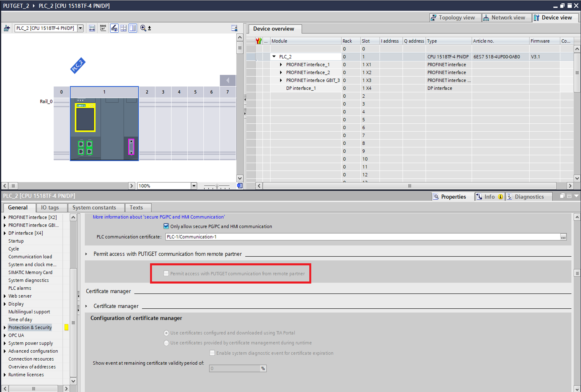Click the red-green status filter icon in the table header
The height and width of the screenshot is (392, 581).
coord(259,41)
